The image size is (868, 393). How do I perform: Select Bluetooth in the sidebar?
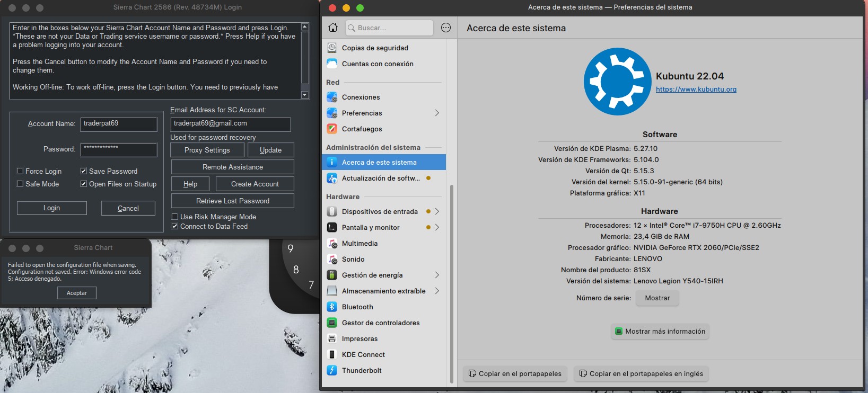coord(384,307)
